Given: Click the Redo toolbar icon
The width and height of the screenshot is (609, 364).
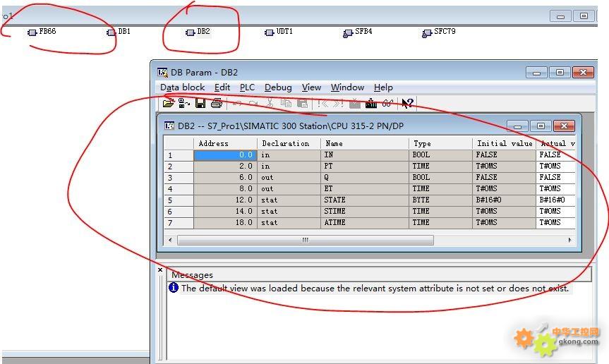Looking at the screenshot, I should click(253, 103).
